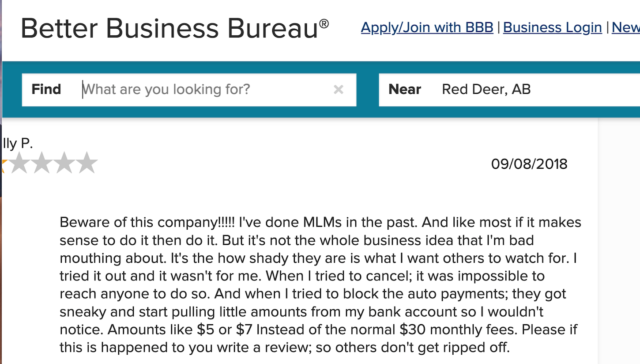Click the review date 09/08/2018

click(x=529, y=164)
